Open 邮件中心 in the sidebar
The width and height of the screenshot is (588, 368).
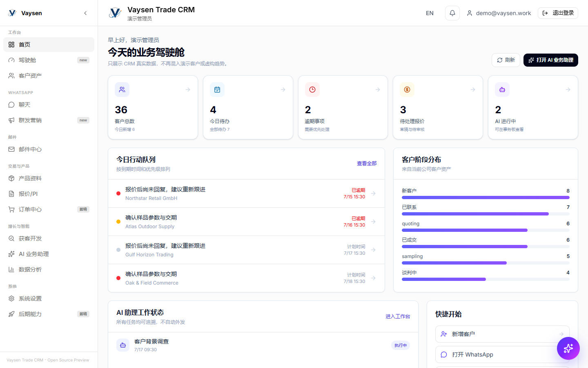pos(49,149)
